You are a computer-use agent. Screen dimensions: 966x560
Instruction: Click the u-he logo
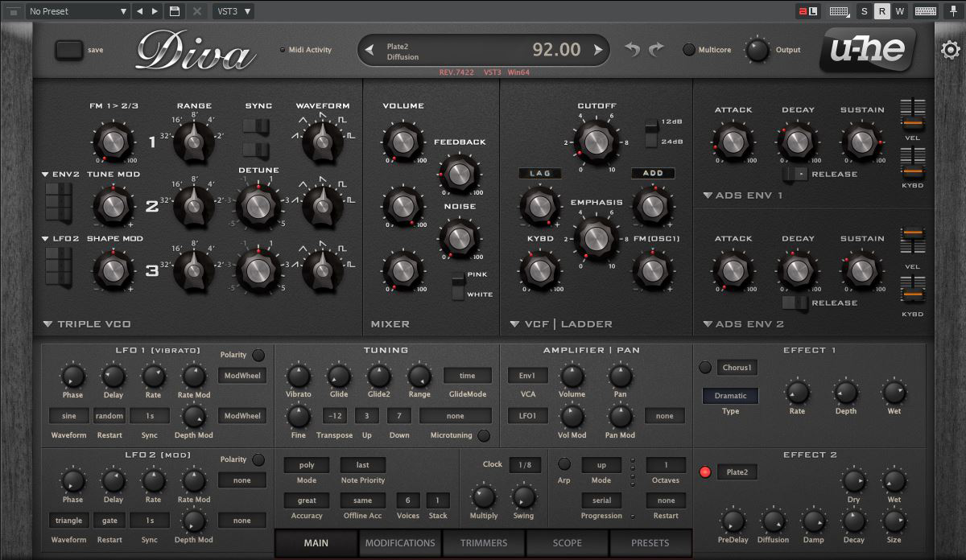pyautogui.click(x=868, y=50)
